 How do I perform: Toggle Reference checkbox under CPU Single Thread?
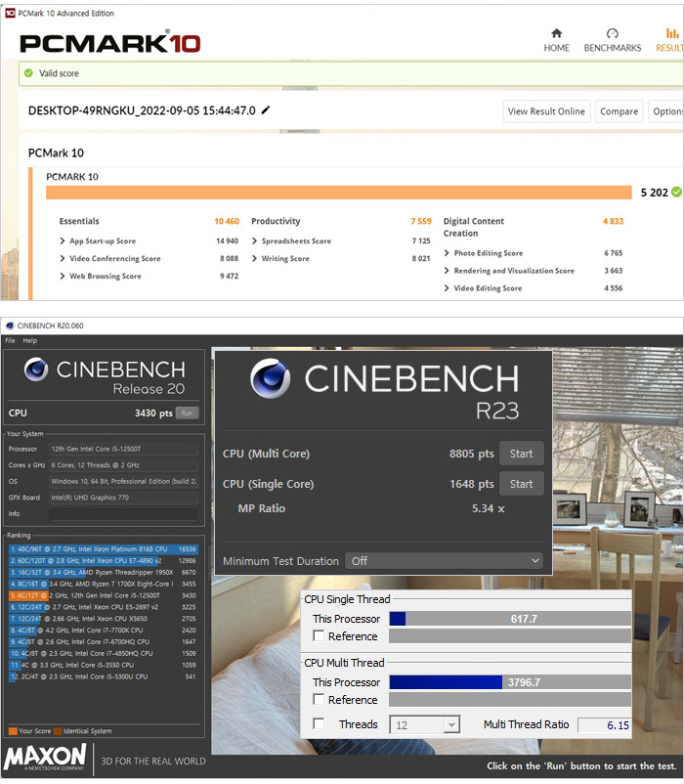point(319,635)
